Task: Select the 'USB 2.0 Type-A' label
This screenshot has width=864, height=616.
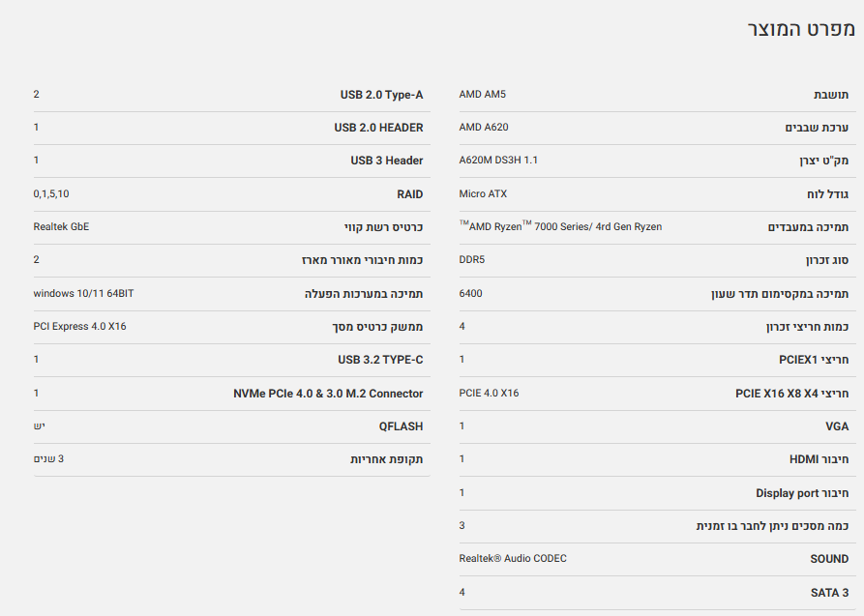Action: coord(381,95)
